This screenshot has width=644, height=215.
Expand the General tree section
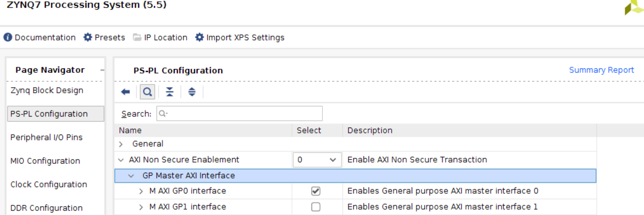(x=121, y=144)
